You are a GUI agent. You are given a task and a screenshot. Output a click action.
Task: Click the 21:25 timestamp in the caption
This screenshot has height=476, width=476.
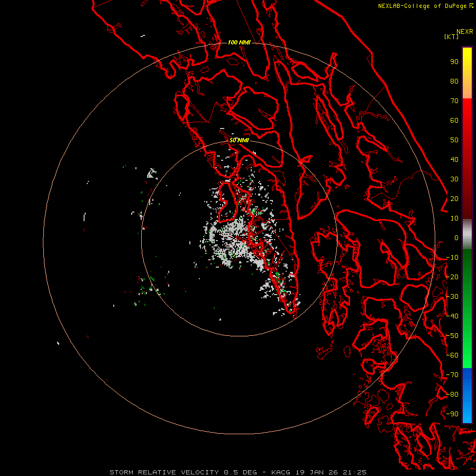click(354, 472)
